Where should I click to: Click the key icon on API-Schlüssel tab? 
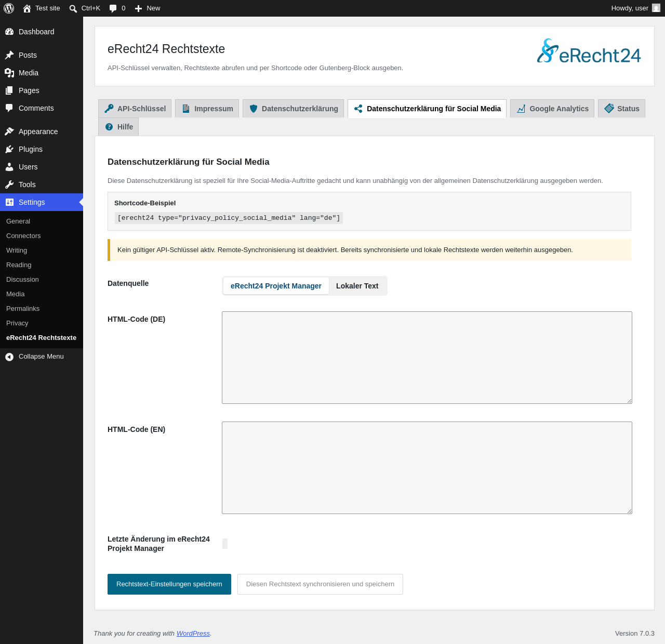109,109
